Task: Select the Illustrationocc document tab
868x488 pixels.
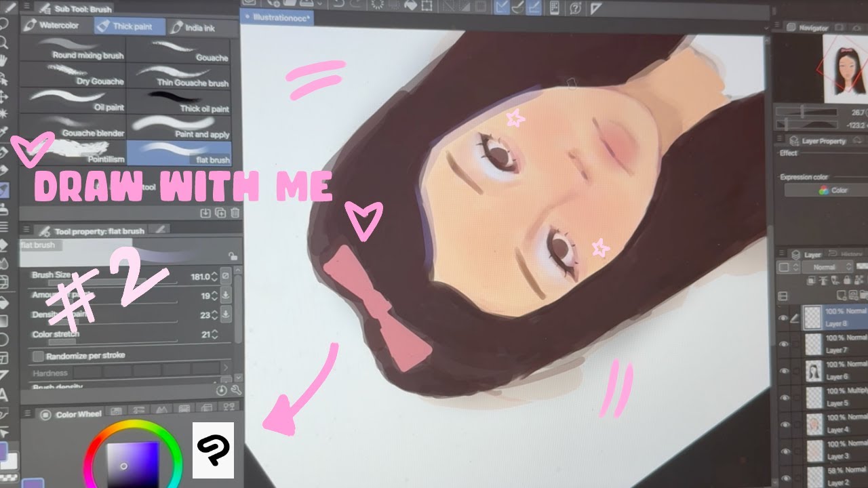Action: (x=279, y=18)
